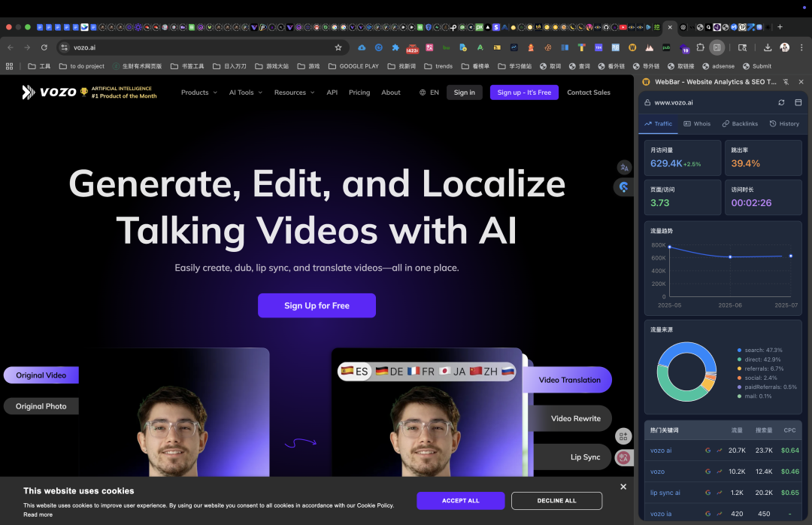Decline all cookies
This screenshot has width=812, height=525.
(556, 501)
